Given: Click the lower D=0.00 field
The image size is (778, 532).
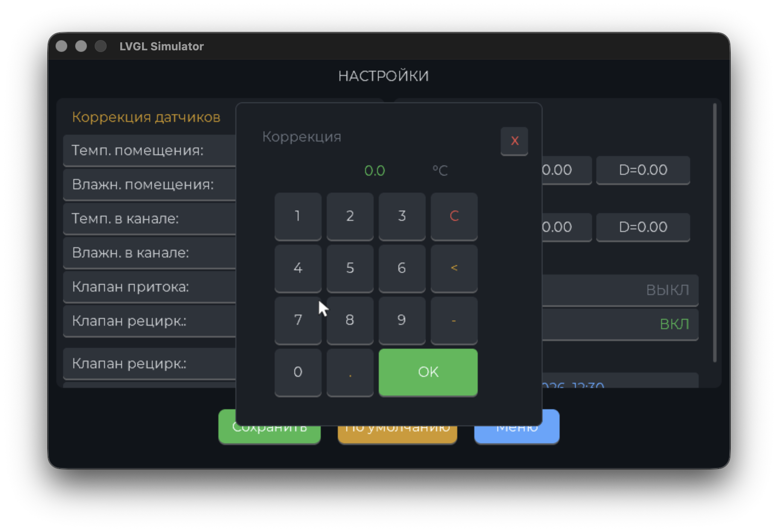Looking at the screenshot, I should click(x=643, y=227).
